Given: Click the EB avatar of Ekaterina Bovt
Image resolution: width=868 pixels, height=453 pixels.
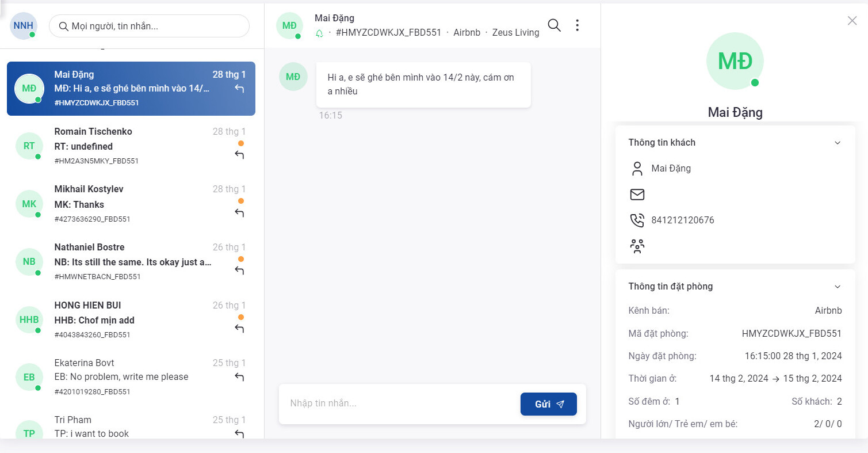Looking at the screenshot, I should 29,377.
